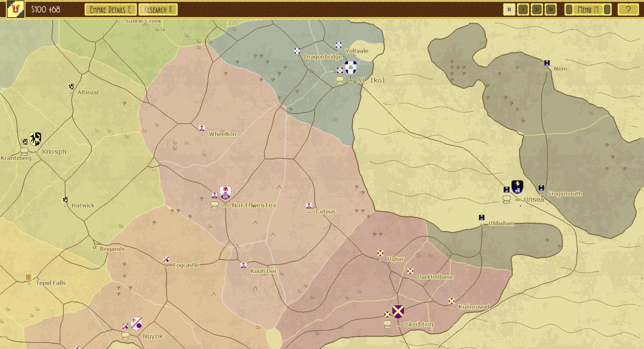This screenshot has width=644, height=349.
Task: Select the Nuyok white and purple shield
Action: click(136, 323)
